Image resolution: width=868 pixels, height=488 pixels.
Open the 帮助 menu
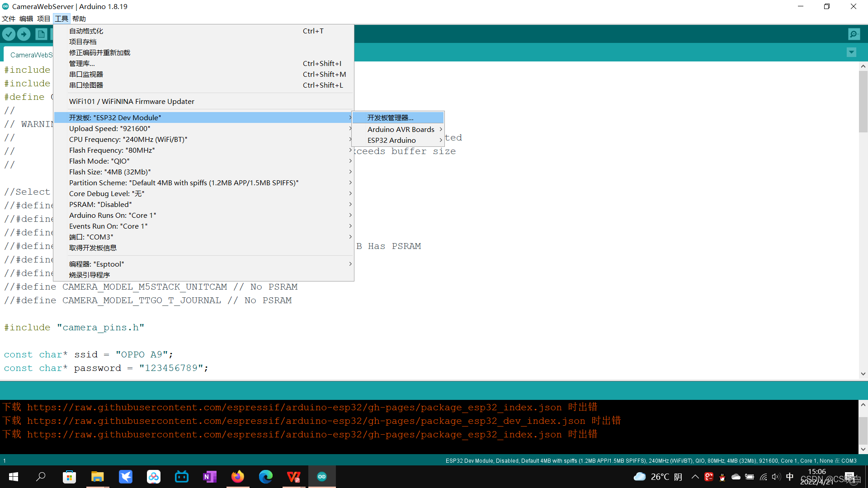[x=79, y=19]
